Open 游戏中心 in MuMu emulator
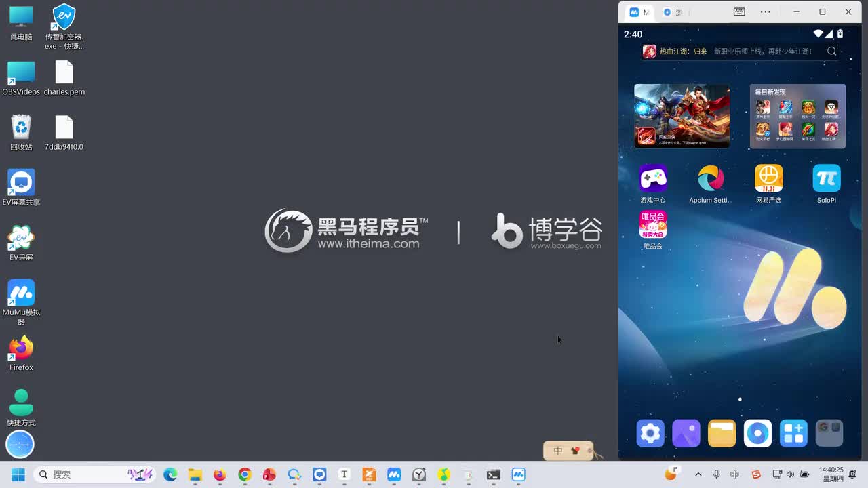 pyautogui.click(x=653, y=184)
